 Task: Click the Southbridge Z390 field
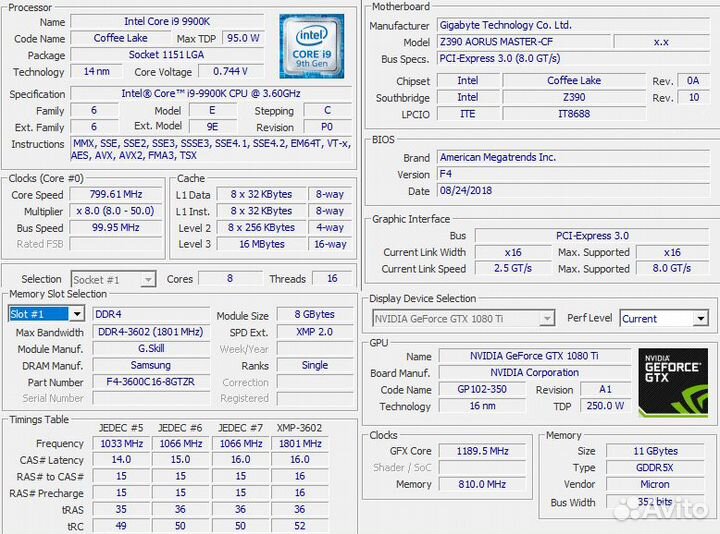pyautogui.click(x=574, y=97)
